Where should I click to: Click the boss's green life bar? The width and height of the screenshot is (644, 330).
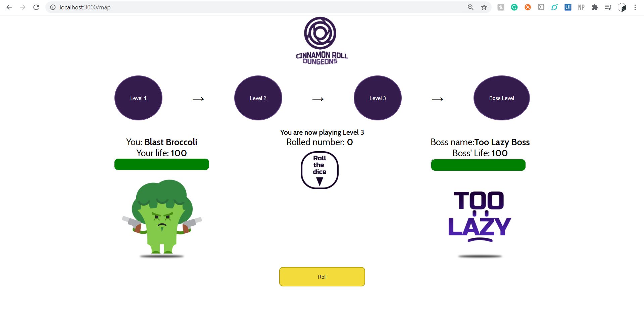pyautogui.click(x=478, y=165)
